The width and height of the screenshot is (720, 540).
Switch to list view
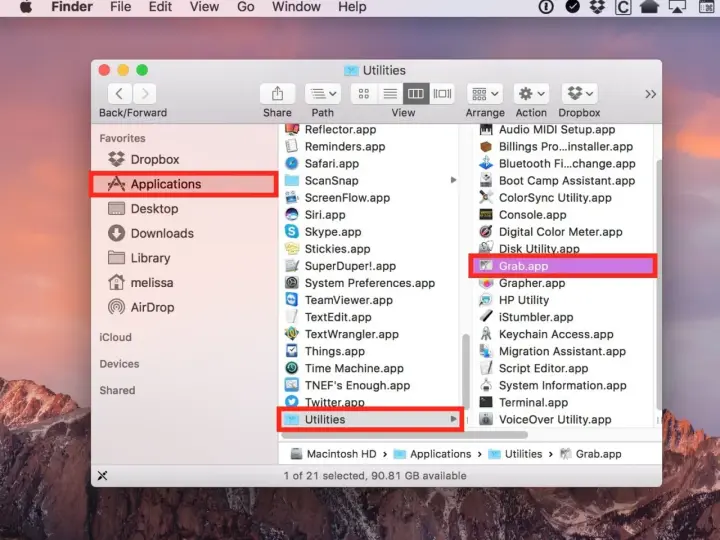(x=390, y=94)
